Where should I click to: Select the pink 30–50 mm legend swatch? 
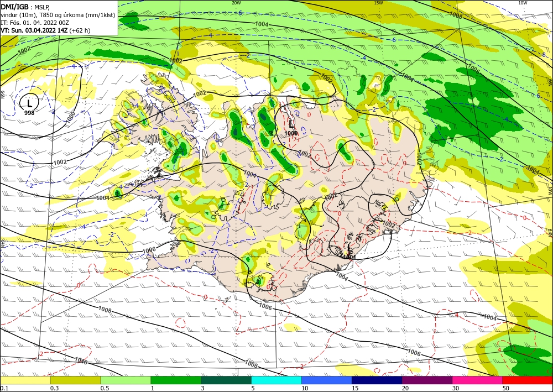[478, 380]
